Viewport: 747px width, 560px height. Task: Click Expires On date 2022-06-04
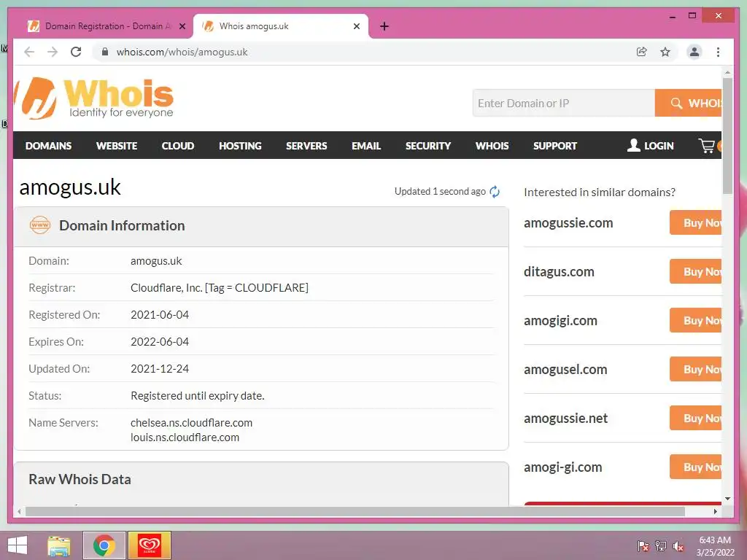pos(160,341)
